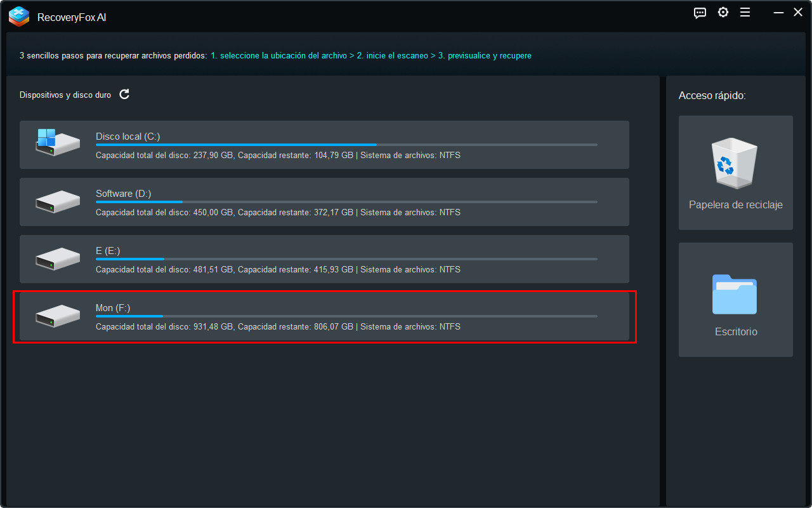Minimize the RecoveryFox AI window
Screen dimensions: 812x508
[x=778, y=13]
